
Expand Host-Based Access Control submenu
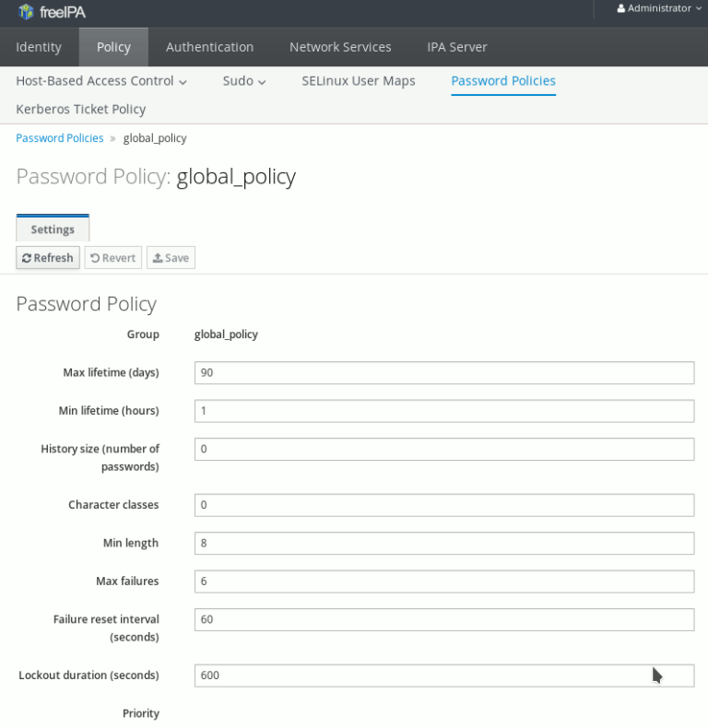point(101,81)
